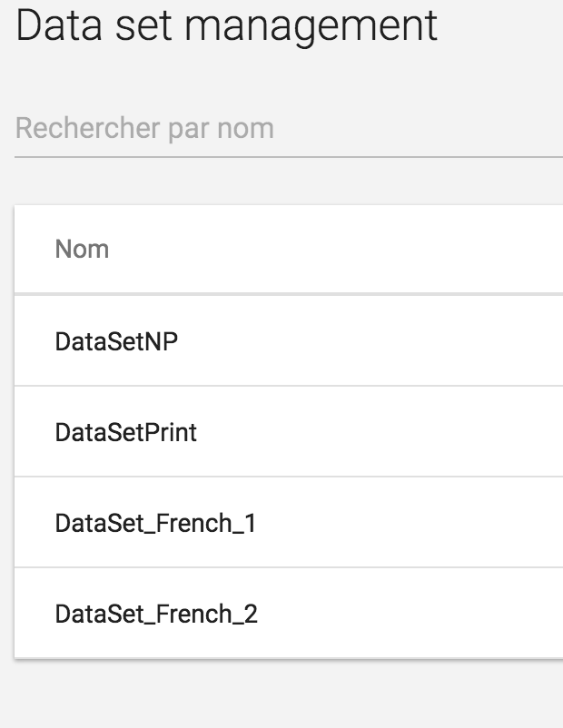Open the data set ending in '_2'
The width and height of the screenshot is (563, 728).
[156, 614]
